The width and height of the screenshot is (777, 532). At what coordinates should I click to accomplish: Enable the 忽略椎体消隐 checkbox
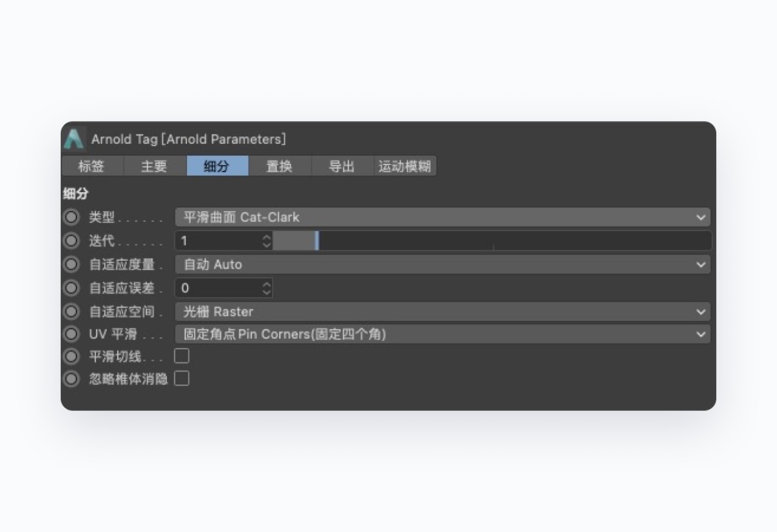pos(182,378)
